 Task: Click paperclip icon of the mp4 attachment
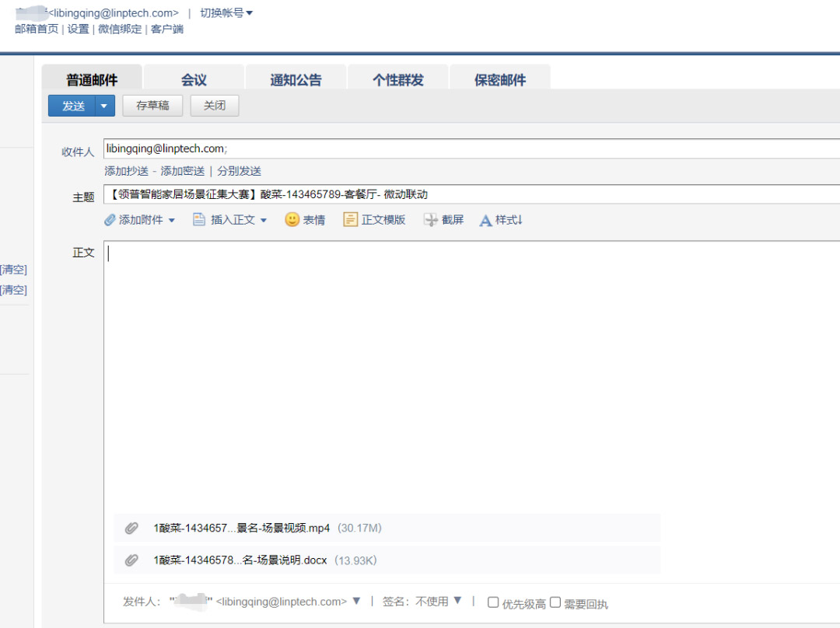tap(132, 529)
